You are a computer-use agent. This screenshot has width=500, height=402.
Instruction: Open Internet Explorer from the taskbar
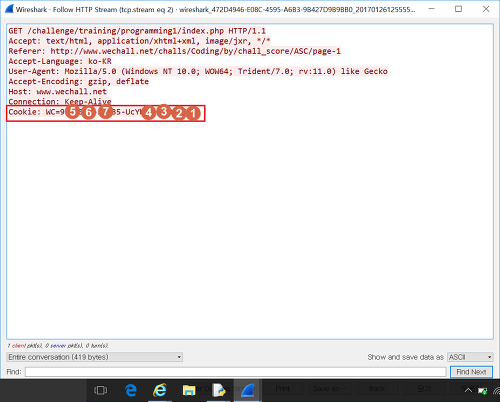tap(160, 390)
